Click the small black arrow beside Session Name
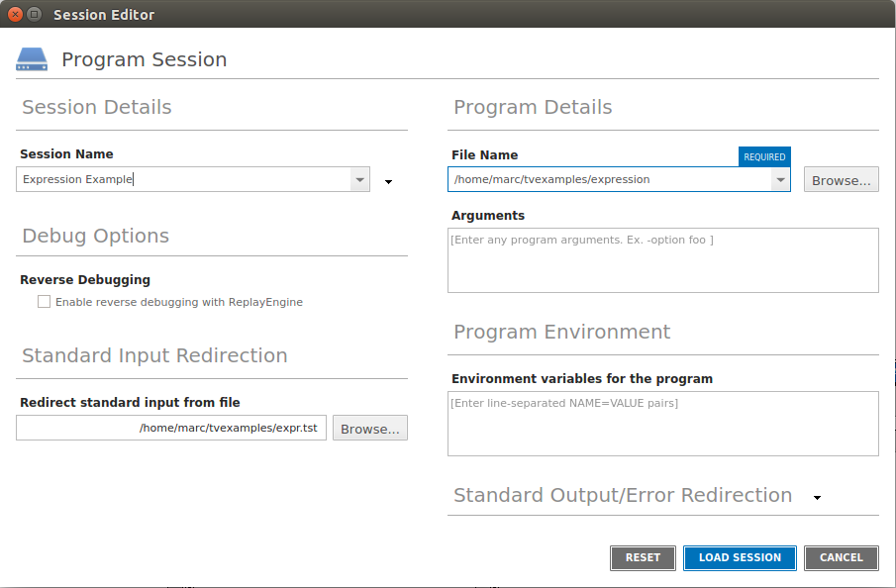Screen dimensions: 896x588 point(388,181)
